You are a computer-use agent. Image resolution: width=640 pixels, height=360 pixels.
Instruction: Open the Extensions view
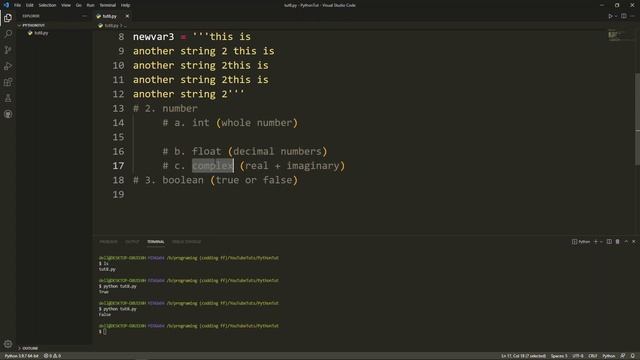click(8, 82)
